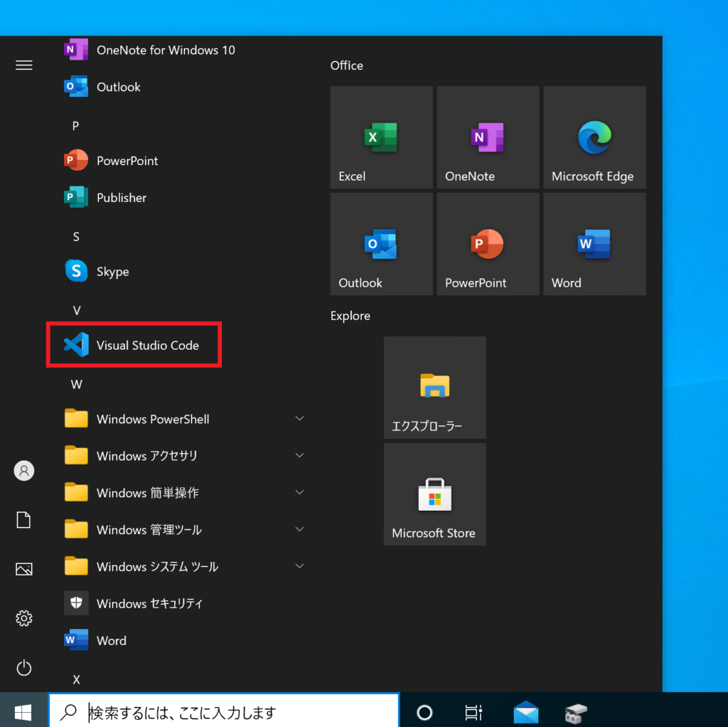Click the Explore tile group title
This screenshot has height=727, width=728.
(x=350, y=316)
